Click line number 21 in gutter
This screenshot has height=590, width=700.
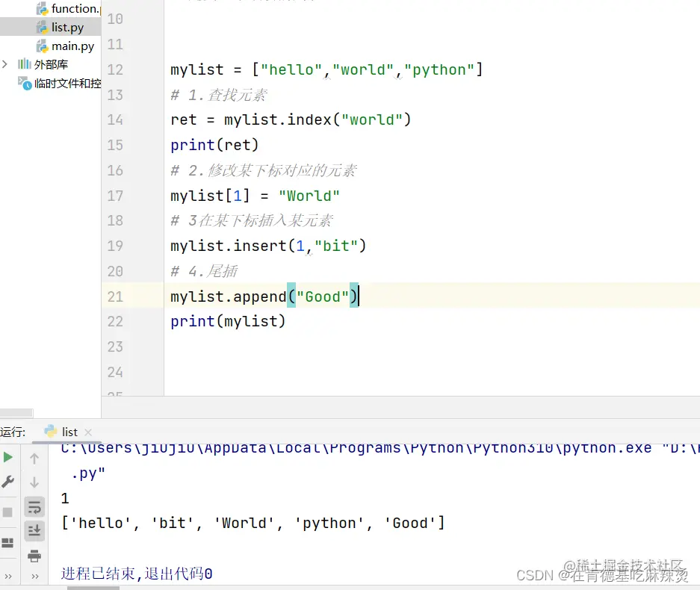(x=115, y=296)
